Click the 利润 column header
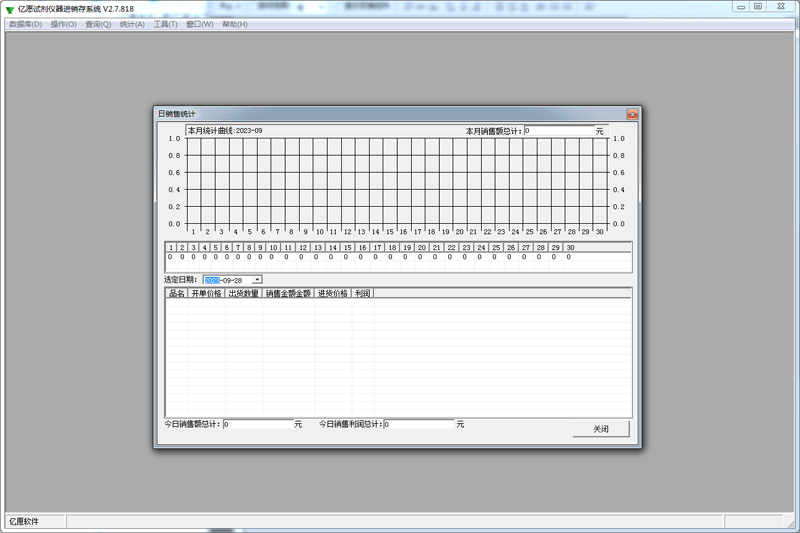The width and height of the screenshot is (800, 533). pyautogui.click(x=363, y=293)
